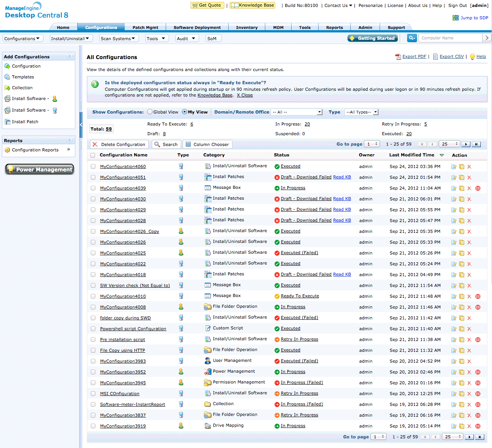The width and height of the screenshot is (492, 448).
Task: Open the Inventory tab
Action: click(x=246, y=27)
